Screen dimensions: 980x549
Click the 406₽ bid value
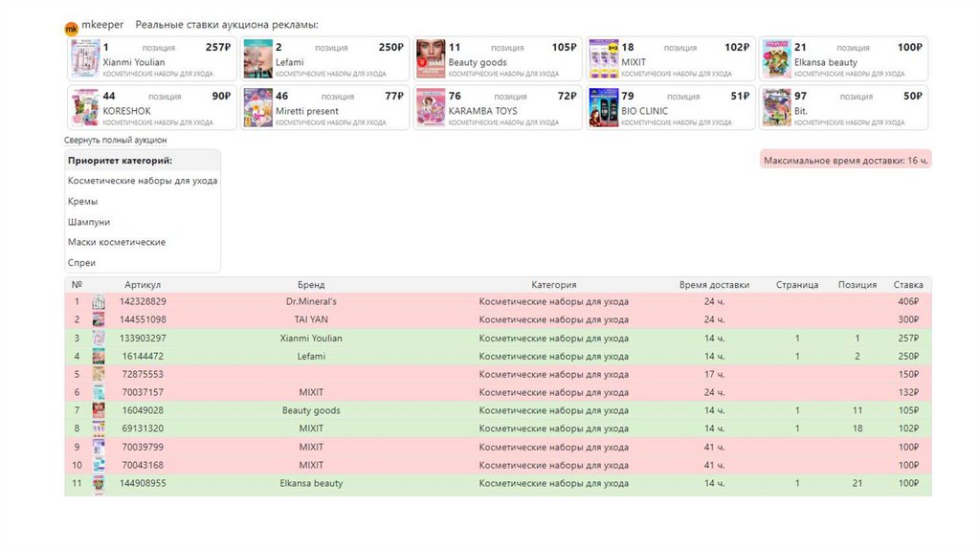click(x=908, y=301)
